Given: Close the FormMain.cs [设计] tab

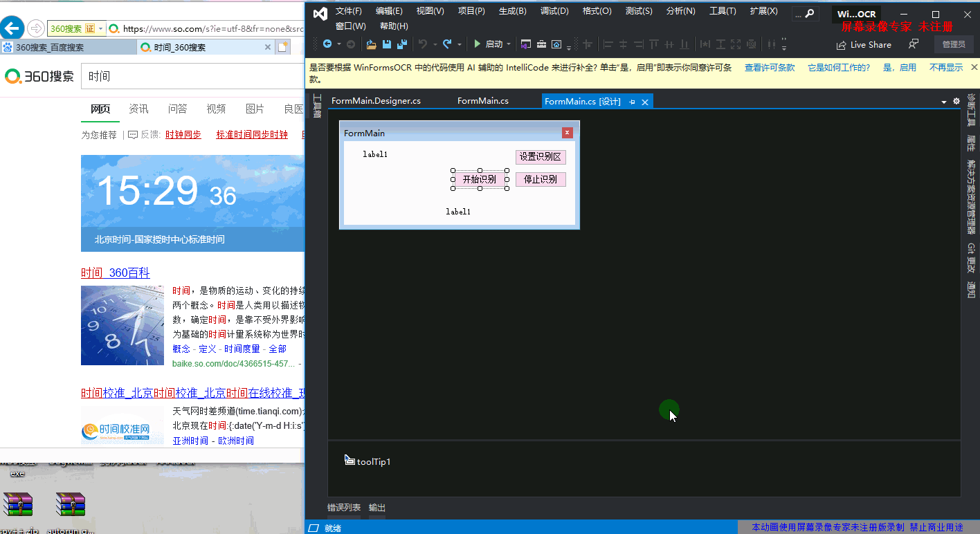Looking at the screenshot, I should tap(645, 102).
